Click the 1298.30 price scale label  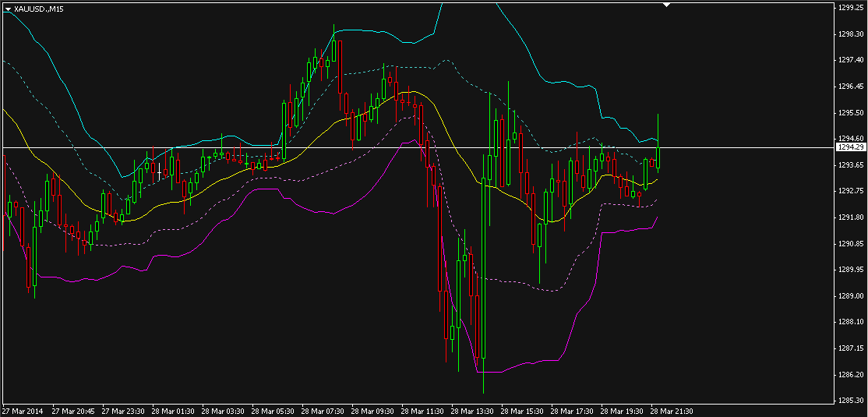click(851, 34)
